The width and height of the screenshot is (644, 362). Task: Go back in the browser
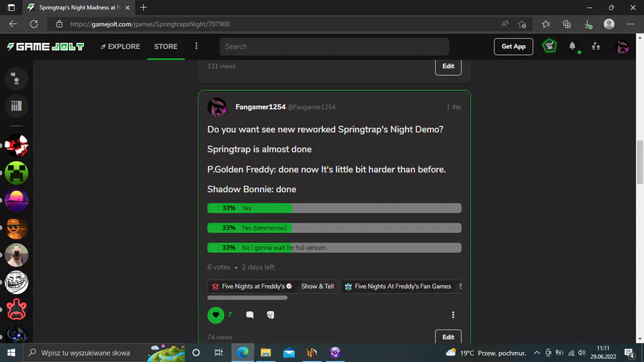[x=13, y=24]
